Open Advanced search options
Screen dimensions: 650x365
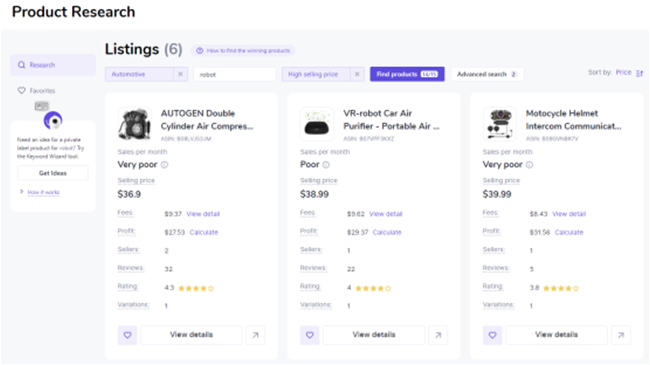coord(487,74)
